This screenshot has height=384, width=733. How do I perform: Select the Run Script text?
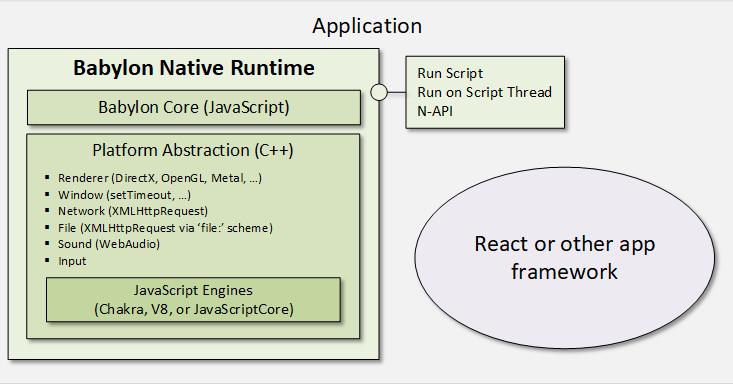(x=450, y=73)
